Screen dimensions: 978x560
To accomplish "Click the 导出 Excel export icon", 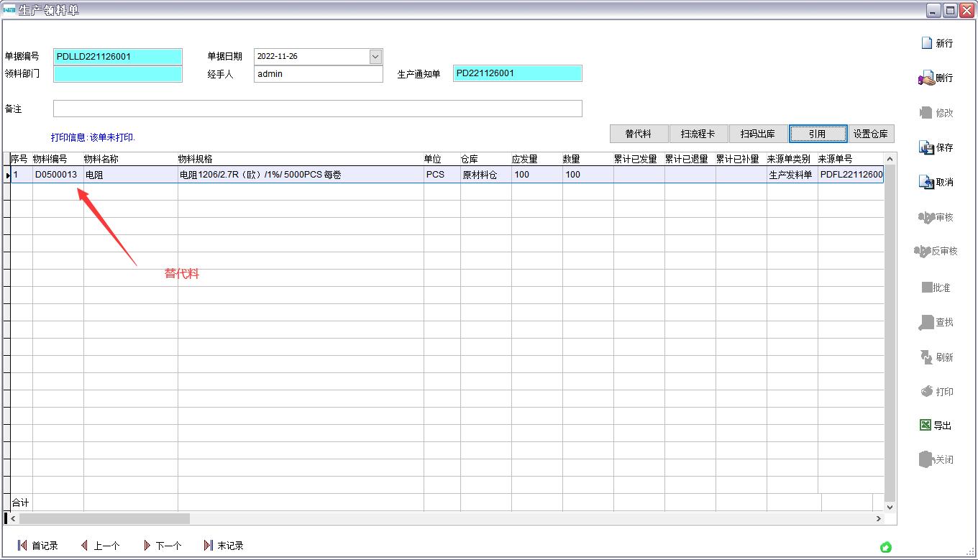I will coord(926,425).
